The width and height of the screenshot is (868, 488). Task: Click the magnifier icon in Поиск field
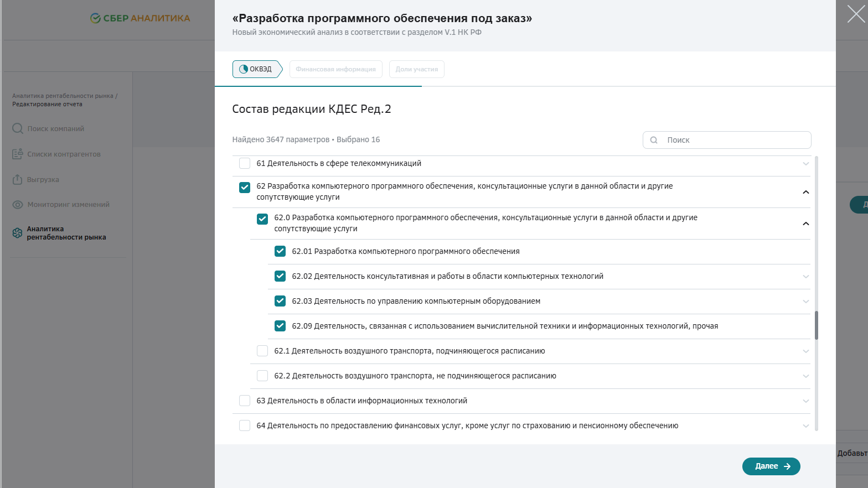pos(654,140)
